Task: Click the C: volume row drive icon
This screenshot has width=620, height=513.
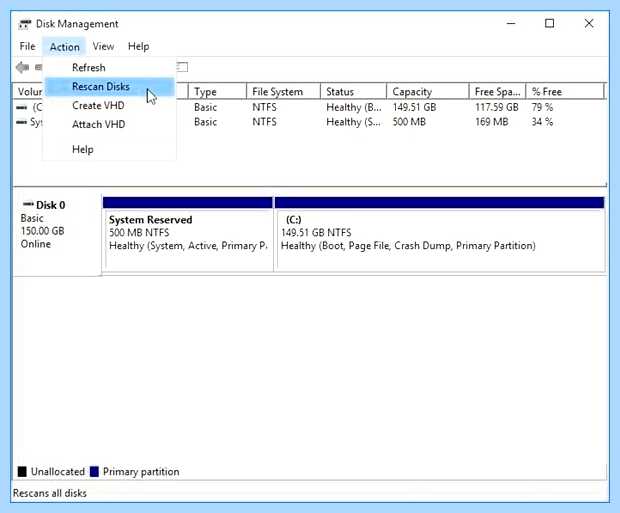Action: tap(21, 108)
